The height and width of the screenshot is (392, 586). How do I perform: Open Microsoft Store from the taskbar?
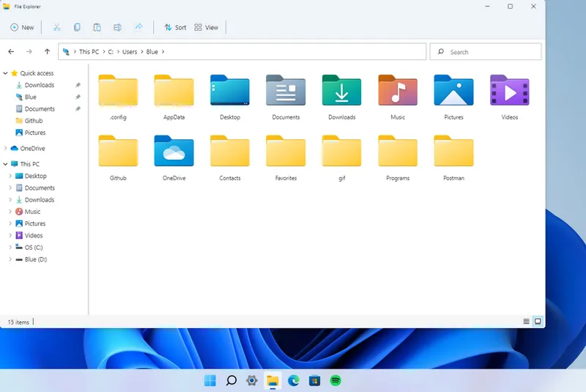(315, 380)
